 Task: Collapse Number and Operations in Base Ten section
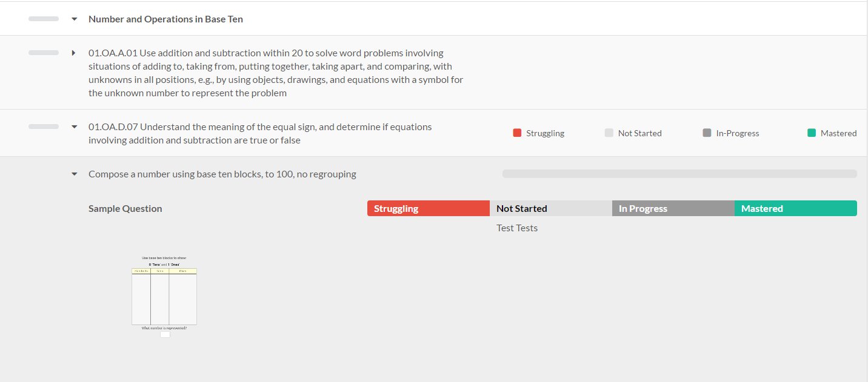click(x=74, y=19)
